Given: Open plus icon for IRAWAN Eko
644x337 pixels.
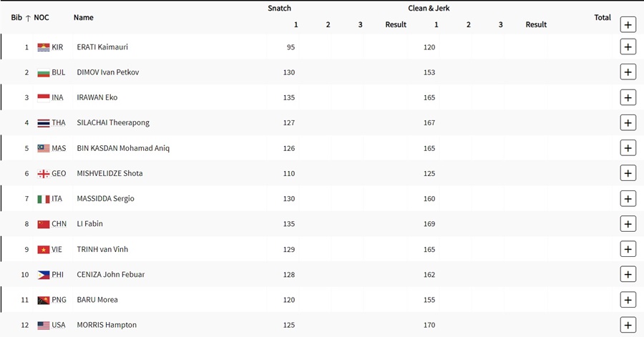Looking at the screenshot, I should [628, 98].
